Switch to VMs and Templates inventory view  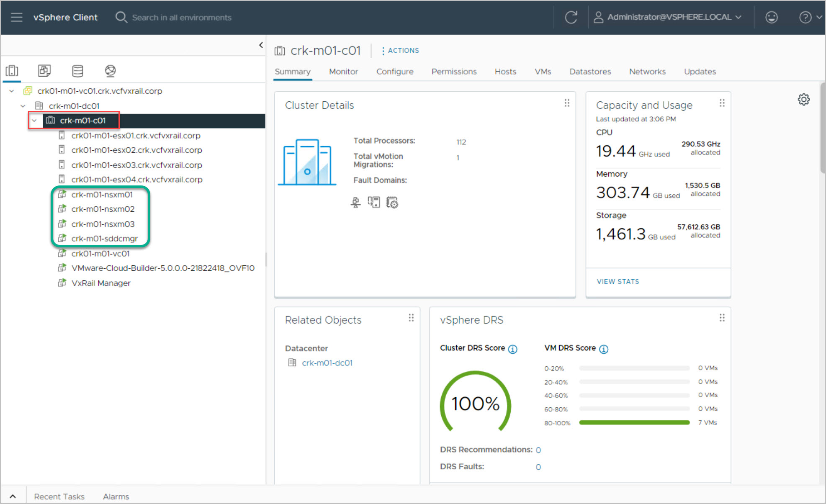44,71
